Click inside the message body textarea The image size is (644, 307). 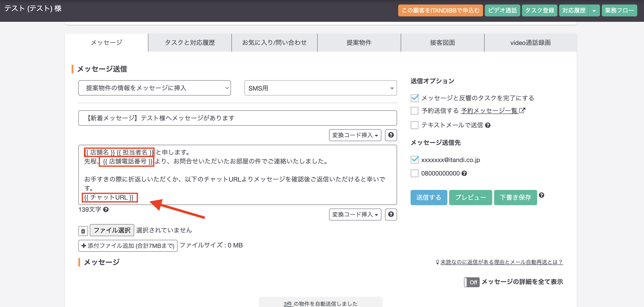click(237, 175)
